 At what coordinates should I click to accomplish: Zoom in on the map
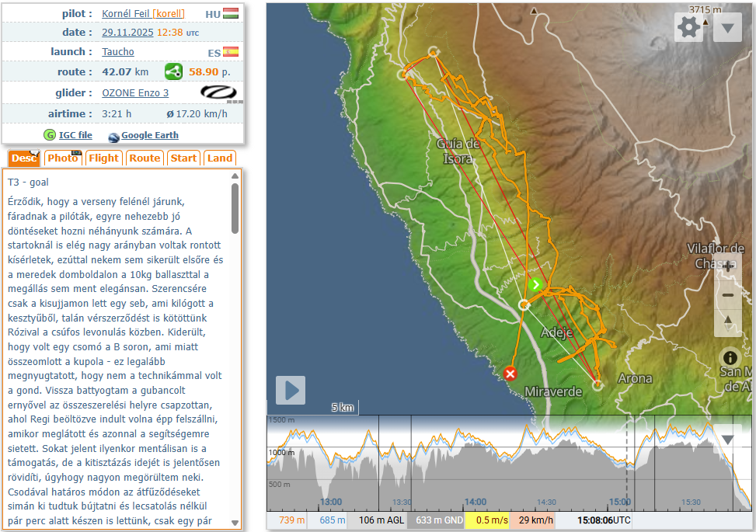(x=728, y=266)
